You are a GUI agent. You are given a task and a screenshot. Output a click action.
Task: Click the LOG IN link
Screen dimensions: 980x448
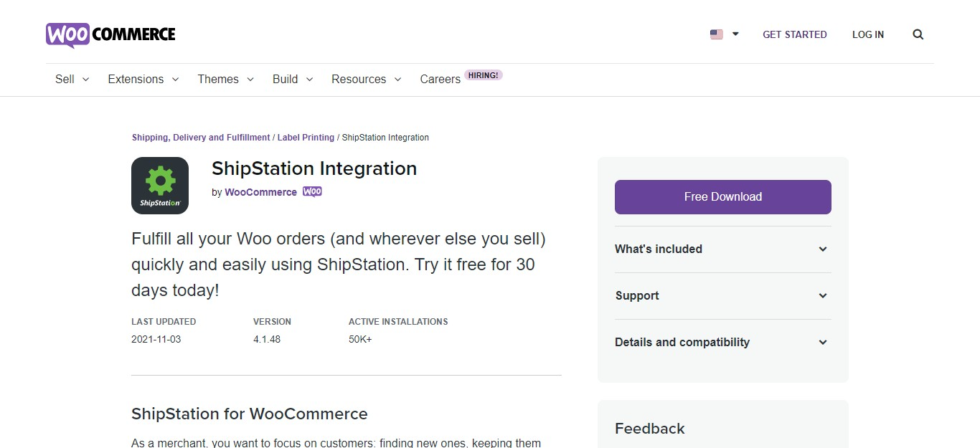pyautogui.click(x=868, y=34)
